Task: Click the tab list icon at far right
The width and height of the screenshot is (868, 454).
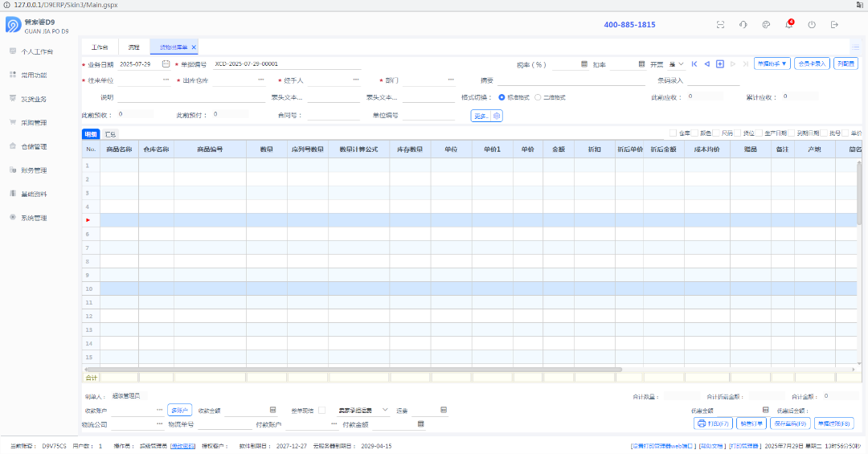Action: (x=855, y=47)
